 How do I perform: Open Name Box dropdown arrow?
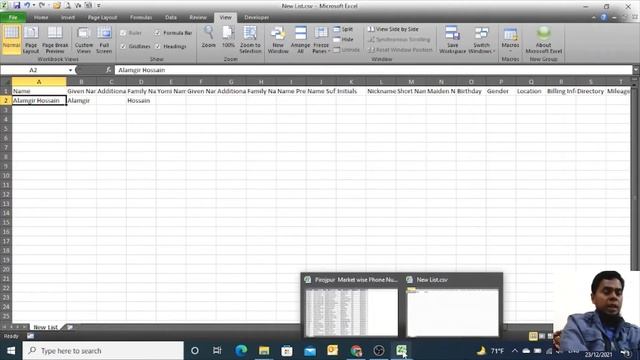tap(70, 70)
